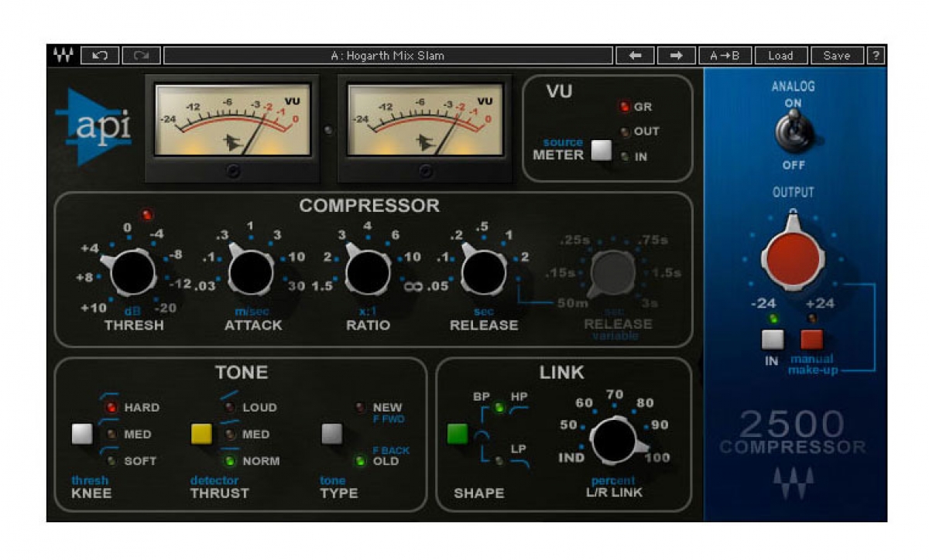The width and height of the screenshot is (929, 560).
Task: Click the infinity symbol on RATIO knob
Action: pyautogui.click(x=414, y=287)
